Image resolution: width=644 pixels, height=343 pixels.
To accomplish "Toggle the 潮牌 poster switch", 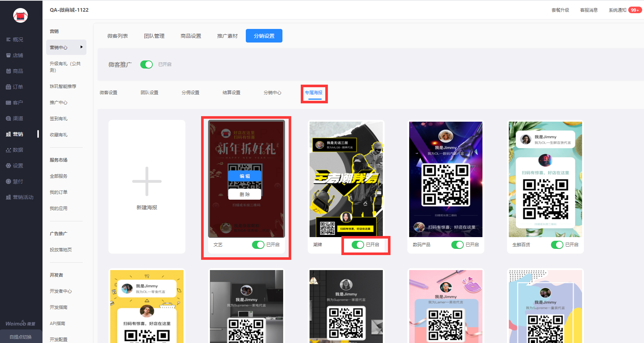I will point(358,245).
